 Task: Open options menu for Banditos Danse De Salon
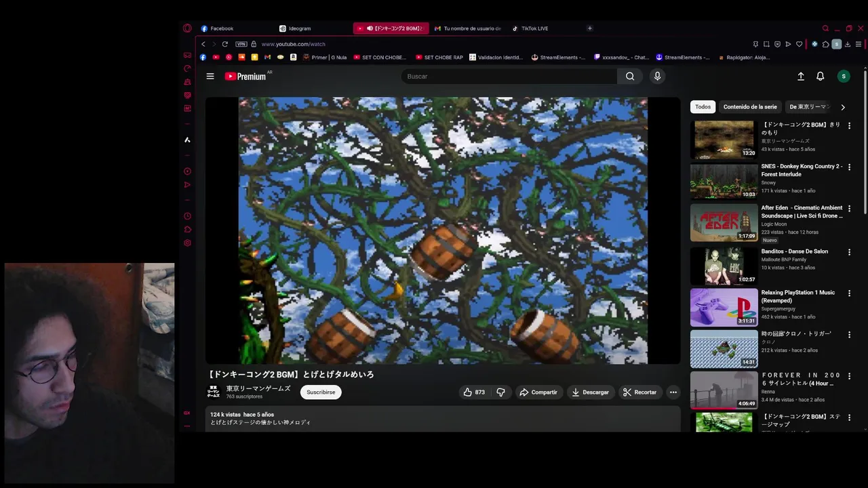849,252
